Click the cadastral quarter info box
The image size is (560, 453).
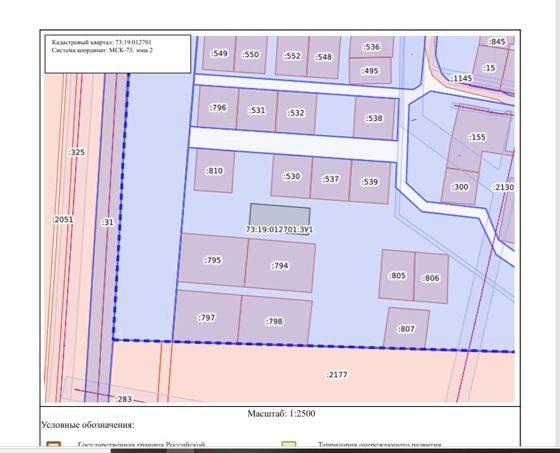coord(118,54)
